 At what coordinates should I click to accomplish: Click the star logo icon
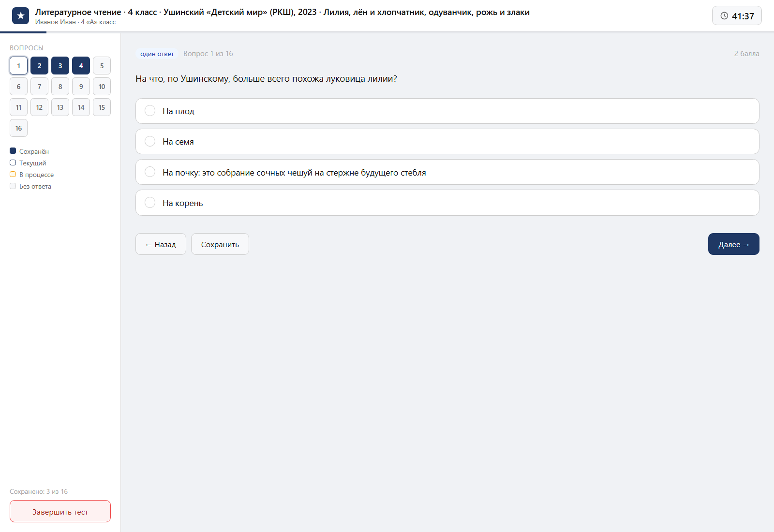pos(20,16)
